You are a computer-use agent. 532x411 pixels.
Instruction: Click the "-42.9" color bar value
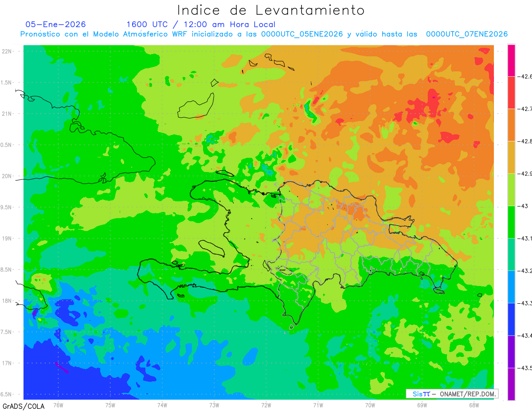tap(525, 174)
